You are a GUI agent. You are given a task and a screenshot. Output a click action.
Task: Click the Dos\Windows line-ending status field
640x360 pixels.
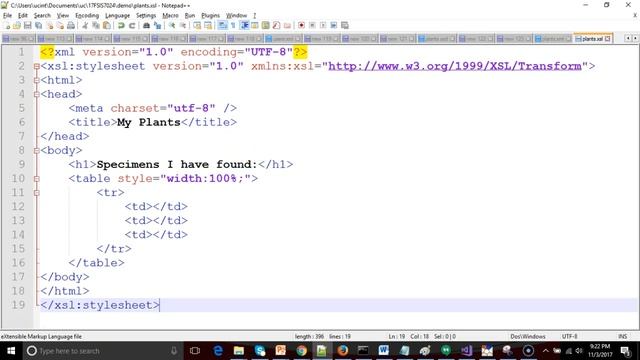tap(527, 336)
